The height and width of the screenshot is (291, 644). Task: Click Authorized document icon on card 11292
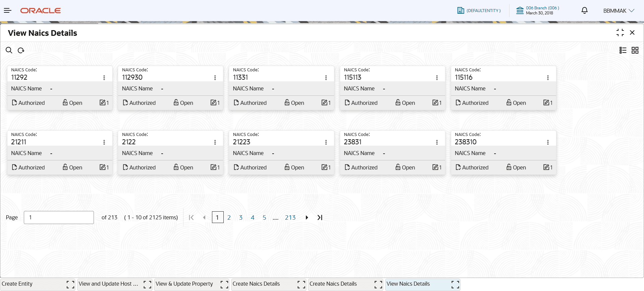(x=14, y=102)
